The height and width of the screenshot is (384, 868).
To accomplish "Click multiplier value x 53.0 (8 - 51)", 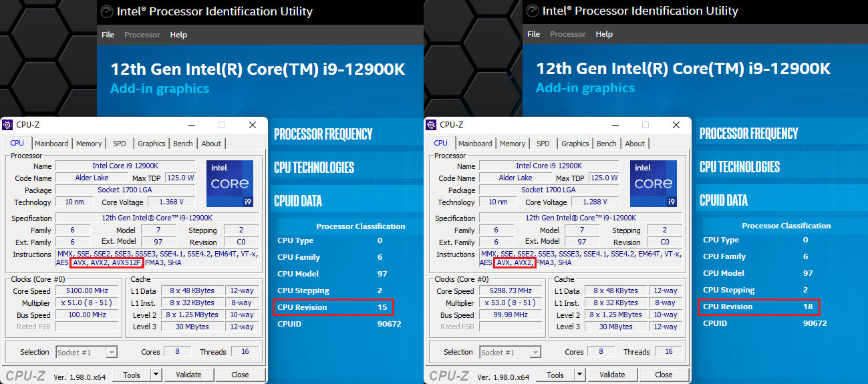I will [509, 303].
